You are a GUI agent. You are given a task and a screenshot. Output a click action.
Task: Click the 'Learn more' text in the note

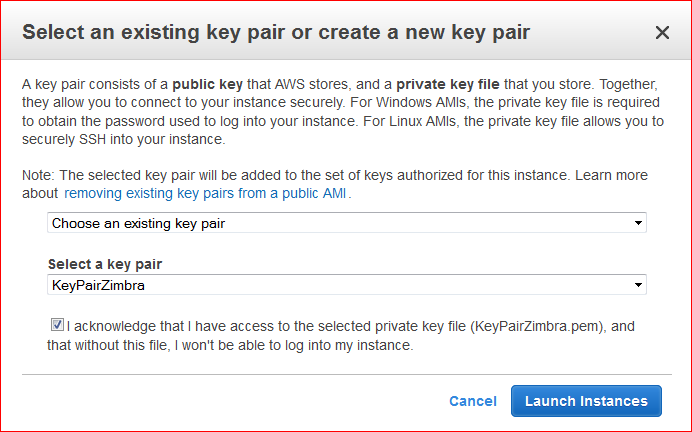[x=612, y=175]
